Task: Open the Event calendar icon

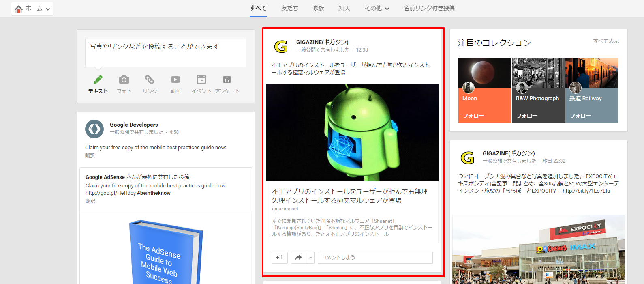Action: [x=201, y=80]
